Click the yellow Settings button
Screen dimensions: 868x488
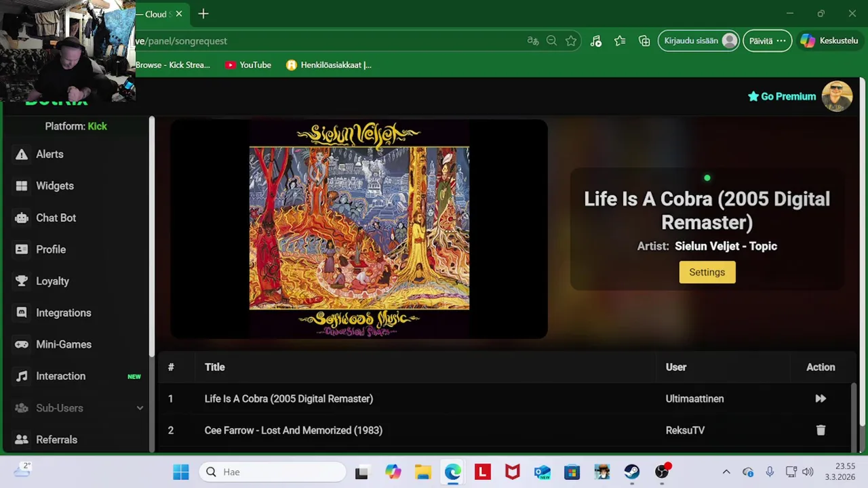tap(707, 272)
